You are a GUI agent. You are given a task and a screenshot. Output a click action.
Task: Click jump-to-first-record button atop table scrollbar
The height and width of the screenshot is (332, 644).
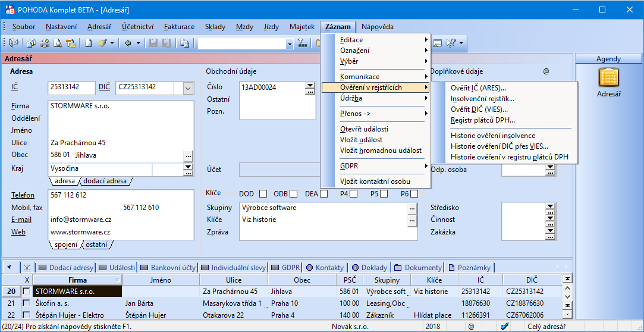pyautogui.click(x=567, y=279)
